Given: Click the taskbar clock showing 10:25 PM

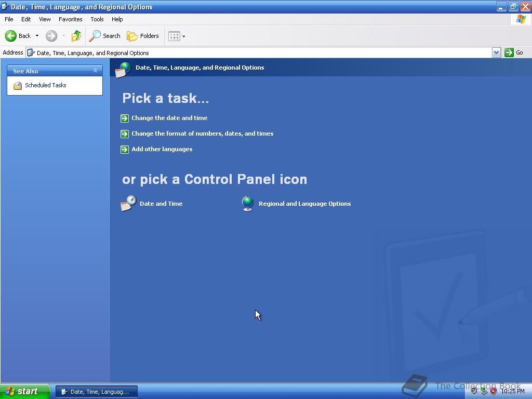Looking at the screenshot, I should point(512,391).
